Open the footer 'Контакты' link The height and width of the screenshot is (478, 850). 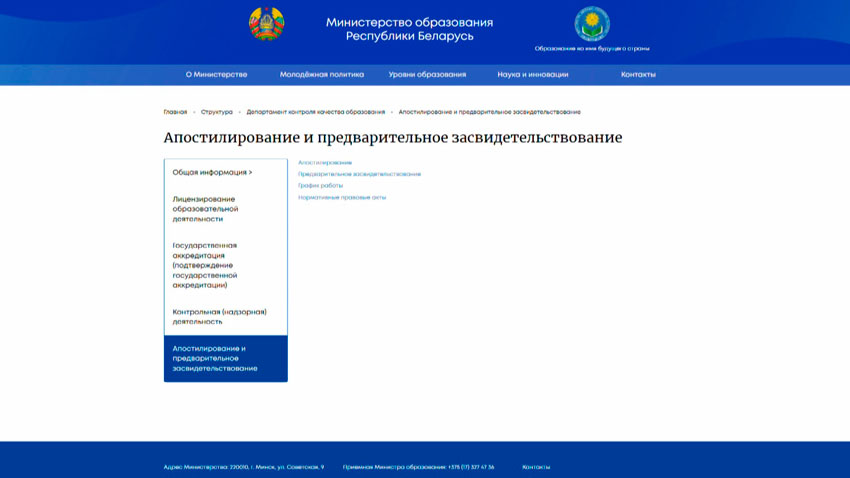click(536, 467)
